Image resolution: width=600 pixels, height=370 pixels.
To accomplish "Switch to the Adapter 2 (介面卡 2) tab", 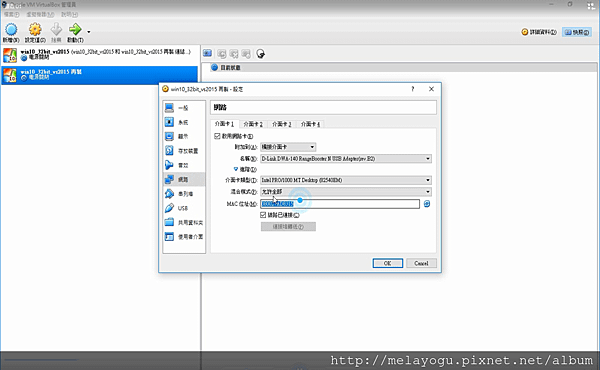I will [x=253, y=124].
